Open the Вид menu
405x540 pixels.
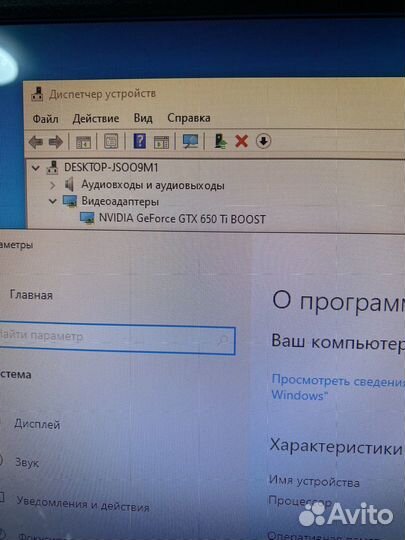(143, 118)
